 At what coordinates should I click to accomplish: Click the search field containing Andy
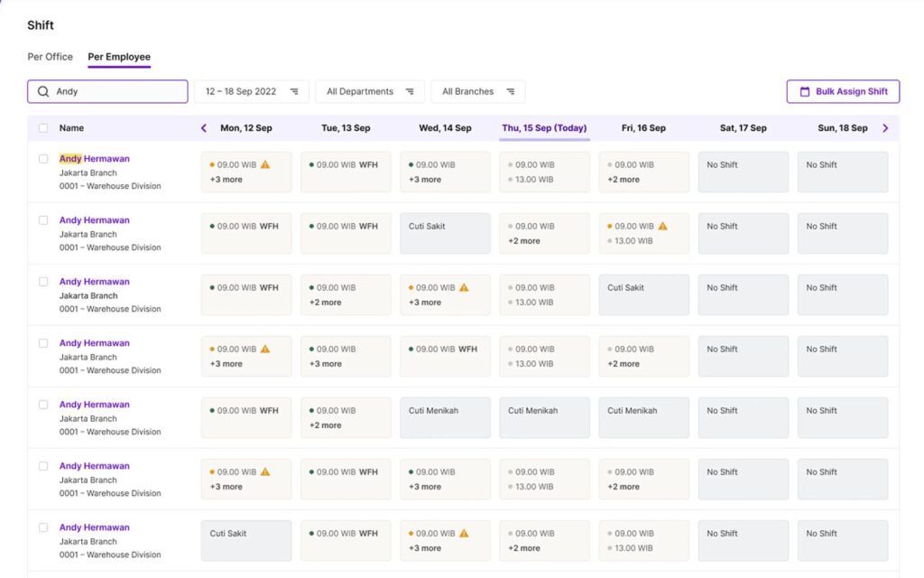click(117, 92)
